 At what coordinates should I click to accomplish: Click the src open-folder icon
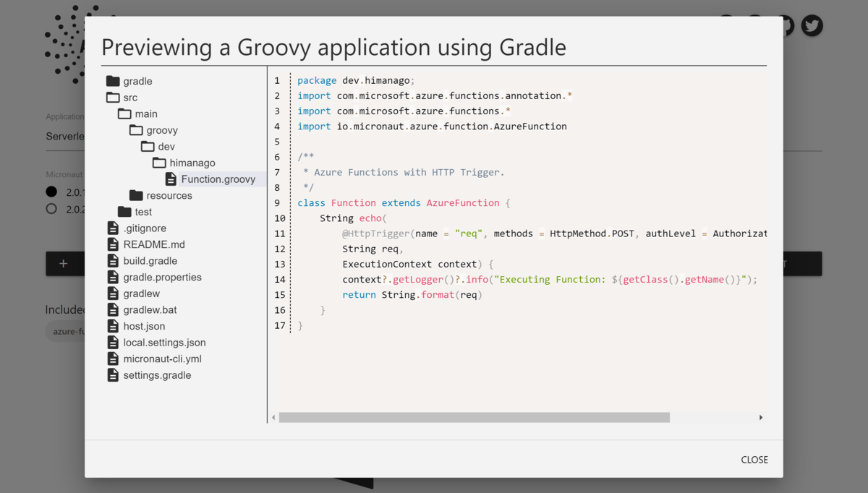(x=113, y=98)
